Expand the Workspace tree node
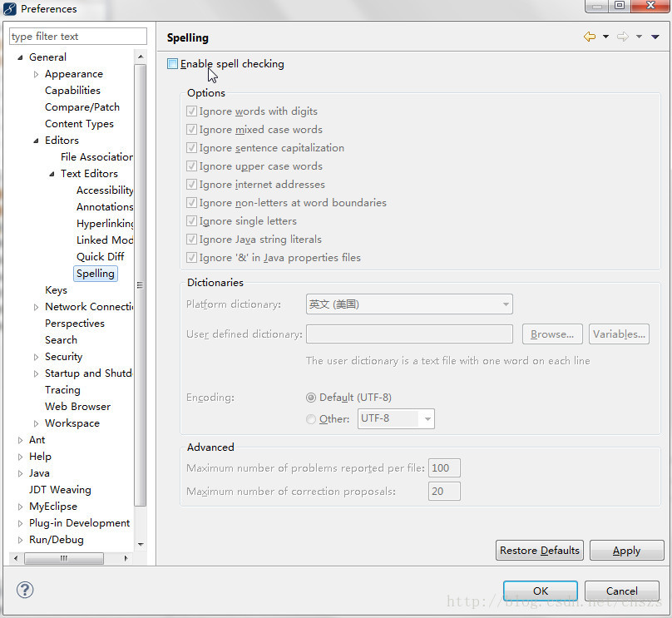This screenshot has height=618, width=672. 36,423
